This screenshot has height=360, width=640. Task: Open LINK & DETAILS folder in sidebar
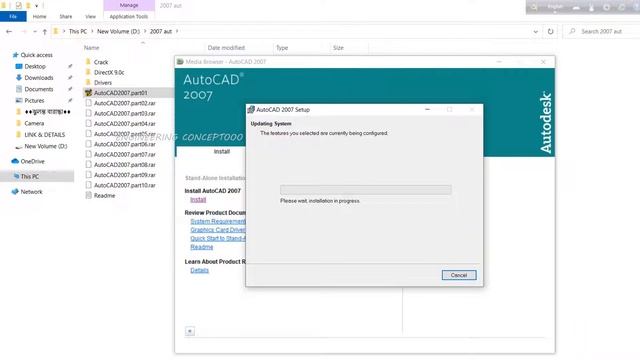click(44, 135)
